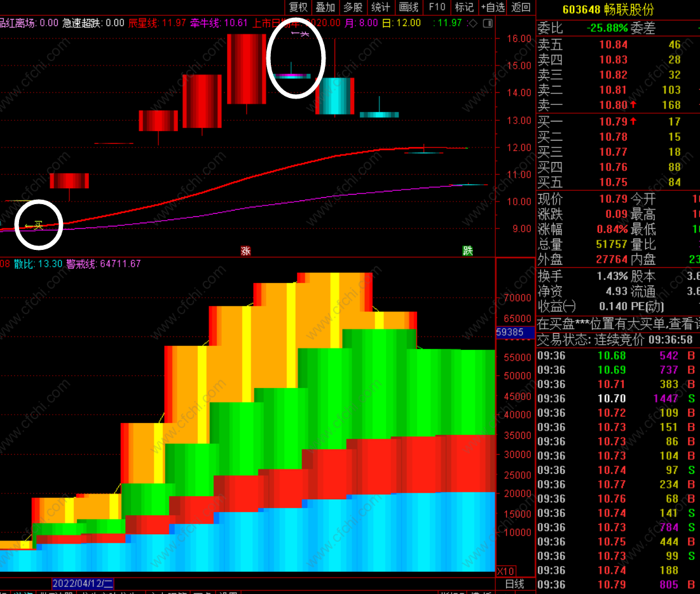Screen dimensions: 700x594
Task: Click the large cyan candlestick near 14.00
Action: [x=335, y=96]
